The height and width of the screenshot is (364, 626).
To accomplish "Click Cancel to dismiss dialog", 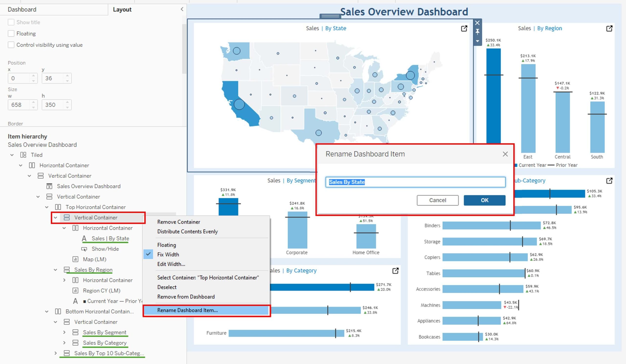I will coord(437,200).
